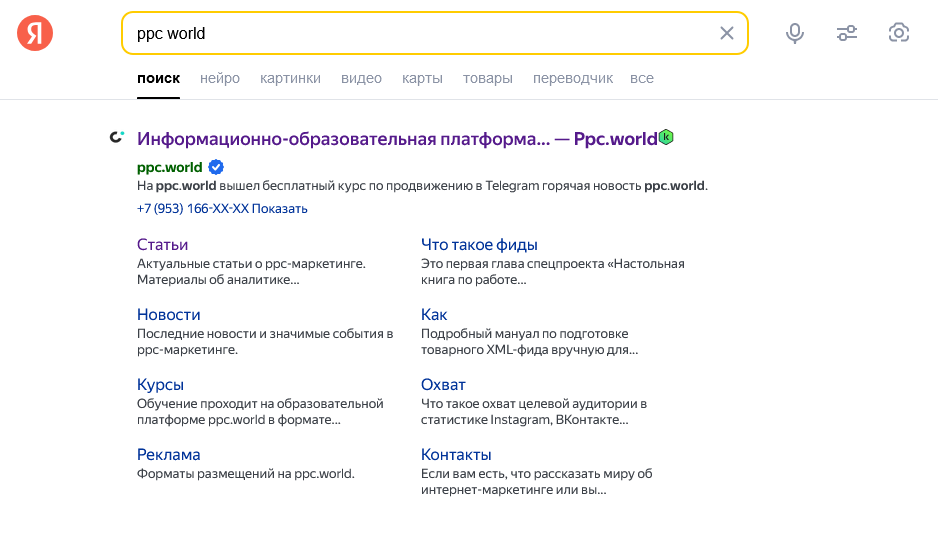Viewport: 938px width, 535px height.
Task: Open the main Ppc.world result title
Action: click(397, 138)
